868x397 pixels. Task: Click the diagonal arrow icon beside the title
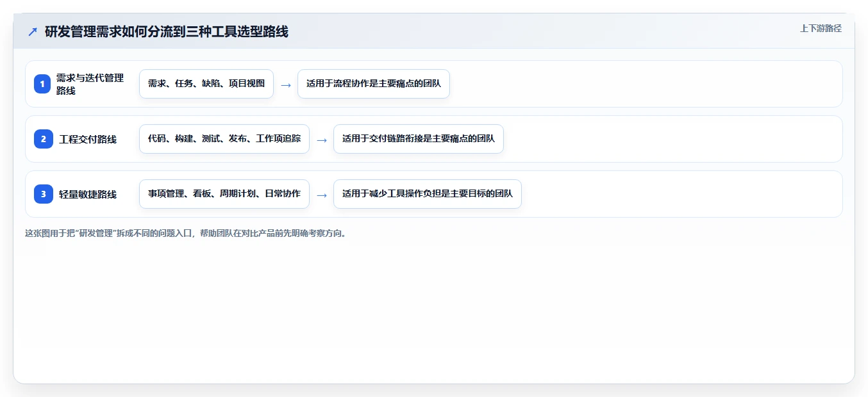point(33,31)
